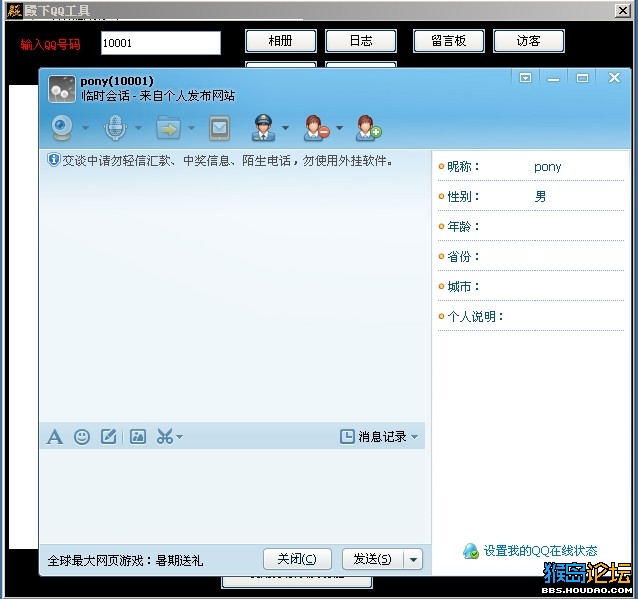Expand the voice call options arrow

138,128
